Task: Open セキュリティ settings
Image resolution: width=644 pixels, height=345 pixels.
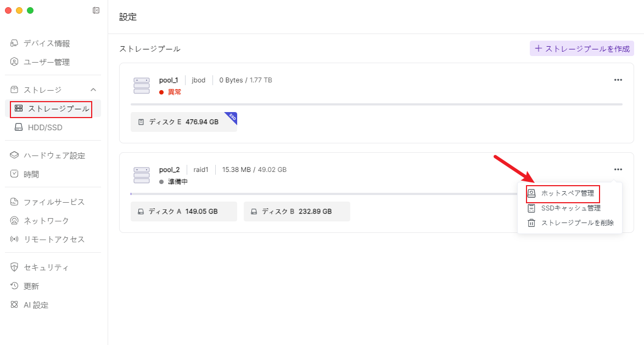Action: (46, 268)
